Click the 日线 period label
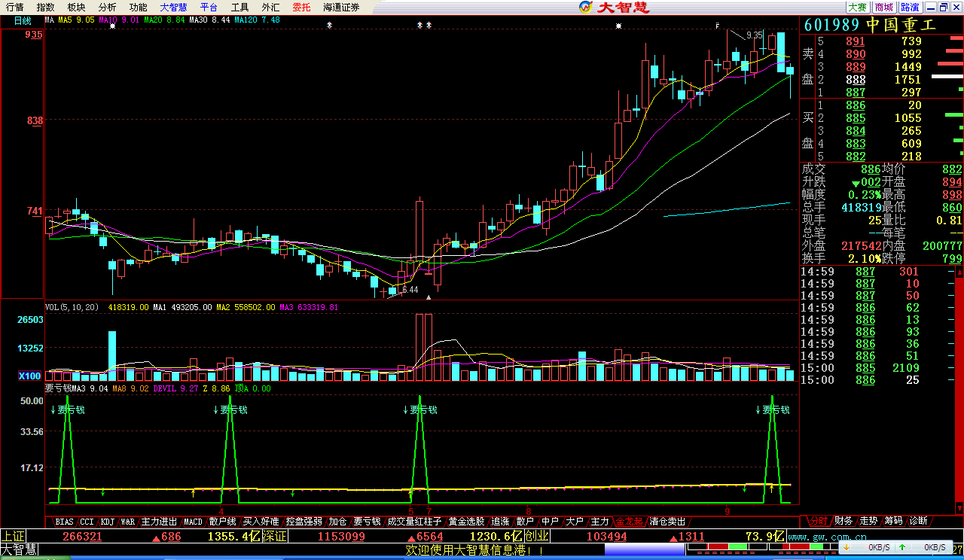 click(23, 20)
